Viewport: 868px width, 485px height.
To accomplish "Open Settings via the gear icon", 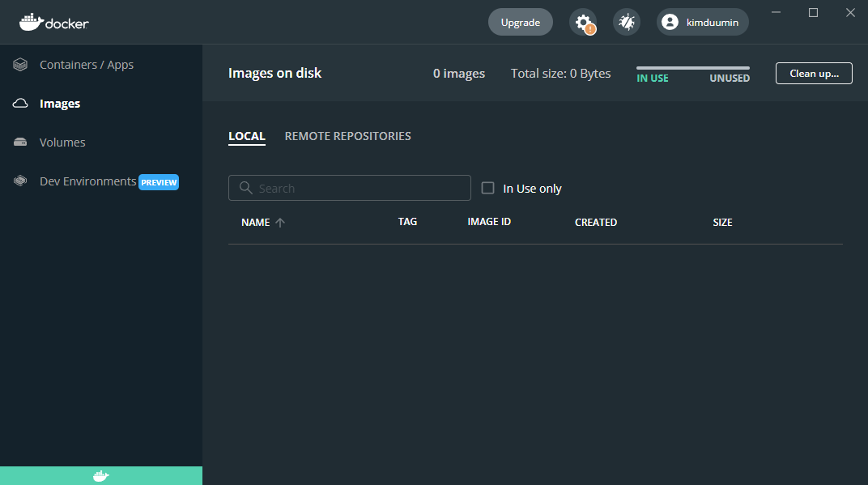I will 583,22.
